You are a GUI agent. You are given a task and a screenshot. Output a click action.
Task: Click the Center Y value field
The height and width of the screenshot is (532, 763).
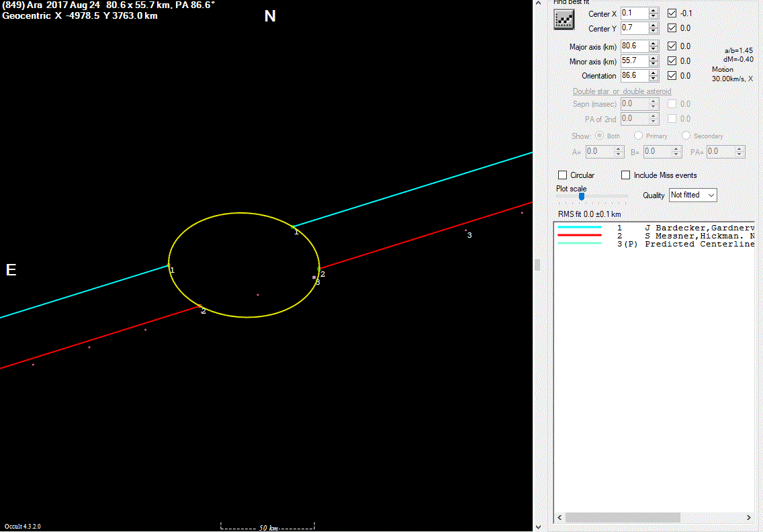coord(635,28)
